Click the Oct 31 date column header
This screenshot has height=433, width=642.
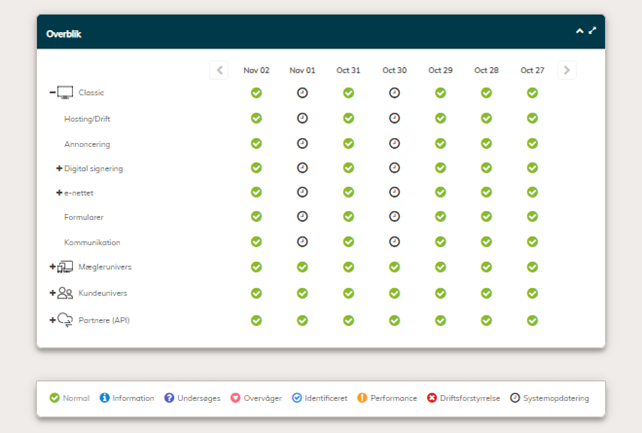pos(348,70)
